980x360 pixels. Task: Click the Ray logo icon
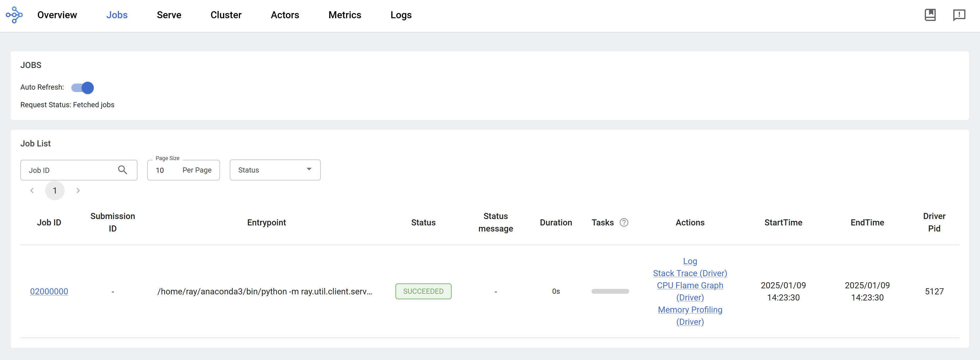point(14,15)
